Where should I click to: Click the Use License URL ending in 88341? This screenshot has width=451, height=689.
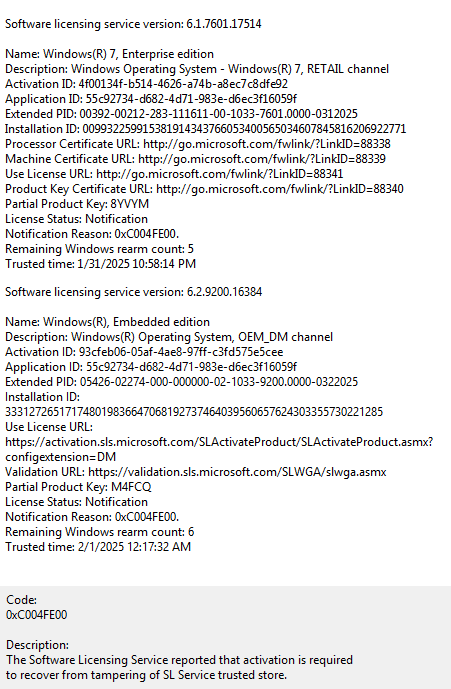tap(220, 174)
